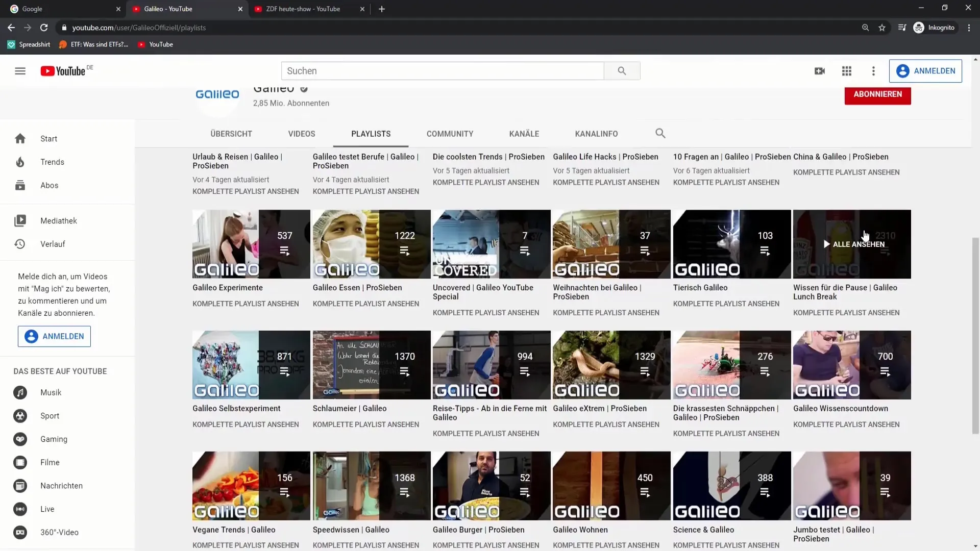Screen dimensions: 980x551
Task: Open the KANÄLE tab
Action: coord(524,134)
